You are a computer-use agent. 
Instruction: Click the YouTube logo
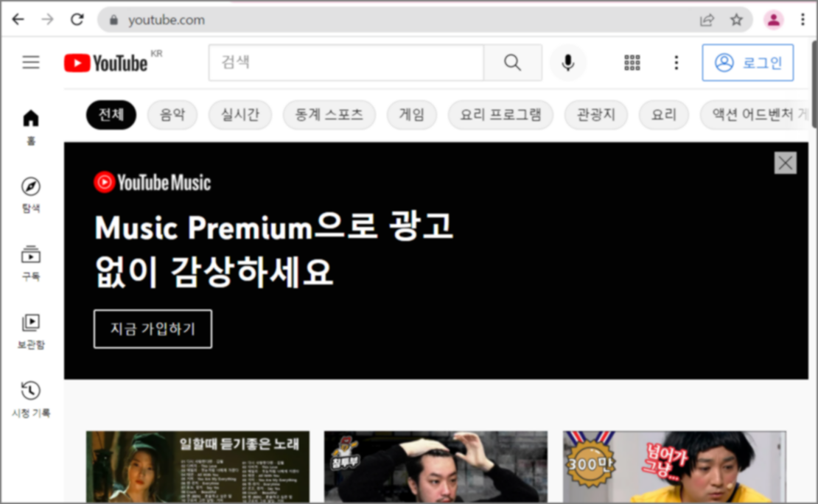pyautogui.click(x=106, y=63)
